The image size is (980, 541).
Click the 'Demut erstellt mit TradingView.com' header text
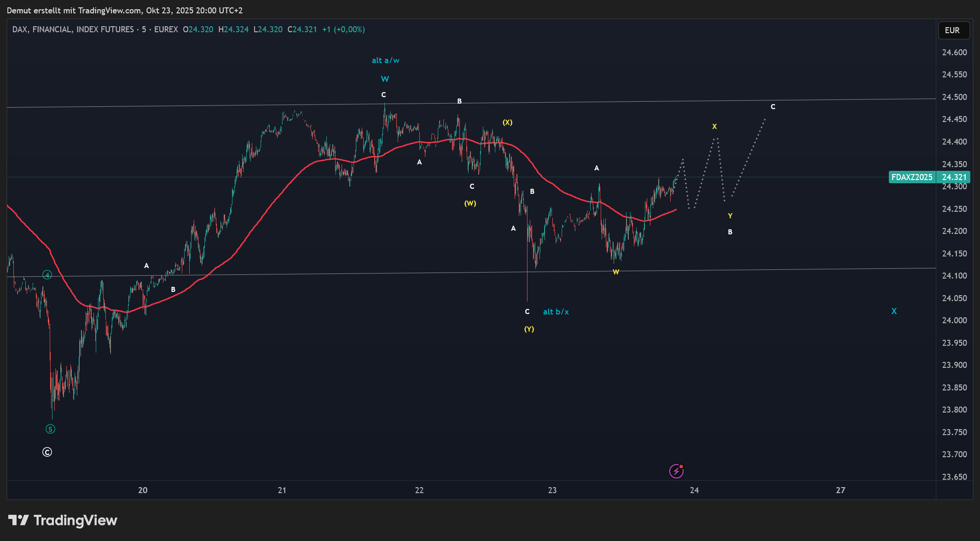(74, 10)
